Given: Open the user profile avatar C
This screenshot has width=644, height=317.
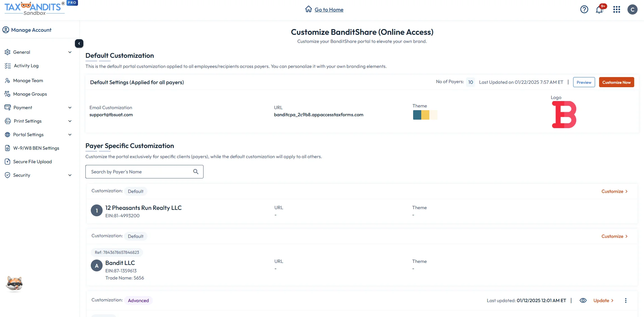Looking at the screenshot, I should (633, 9).
